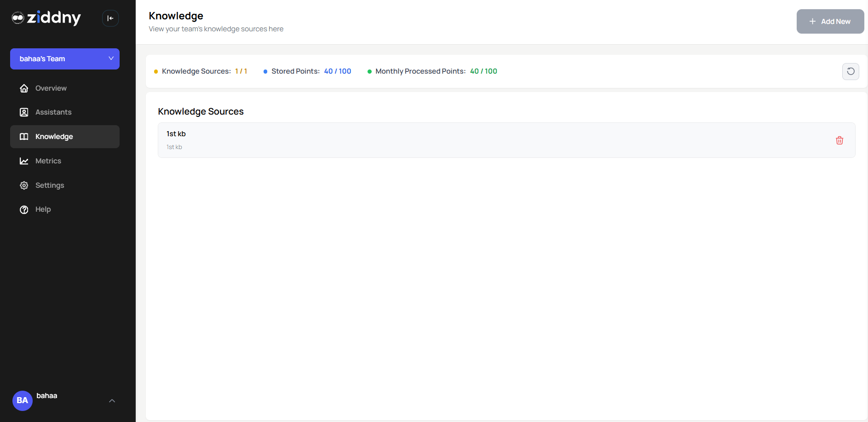Click the yellow Knowledge Sources indicator dot

(155, 71)
